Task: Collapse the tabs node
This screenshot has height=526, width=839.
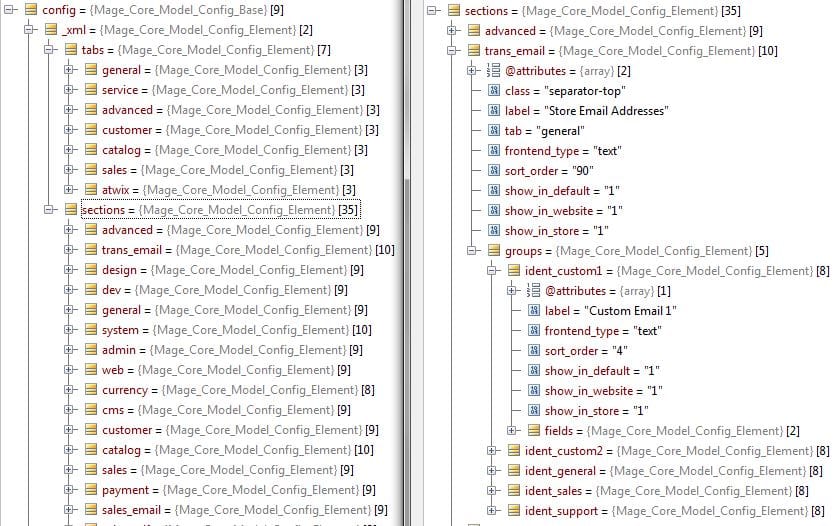Action: click(49, 50)
